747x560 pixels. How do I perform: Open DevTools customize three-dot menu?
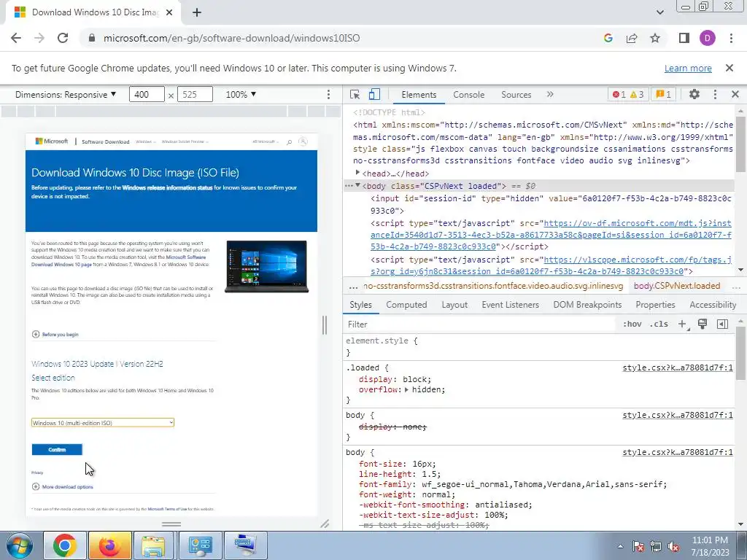(x=715, y=94)
